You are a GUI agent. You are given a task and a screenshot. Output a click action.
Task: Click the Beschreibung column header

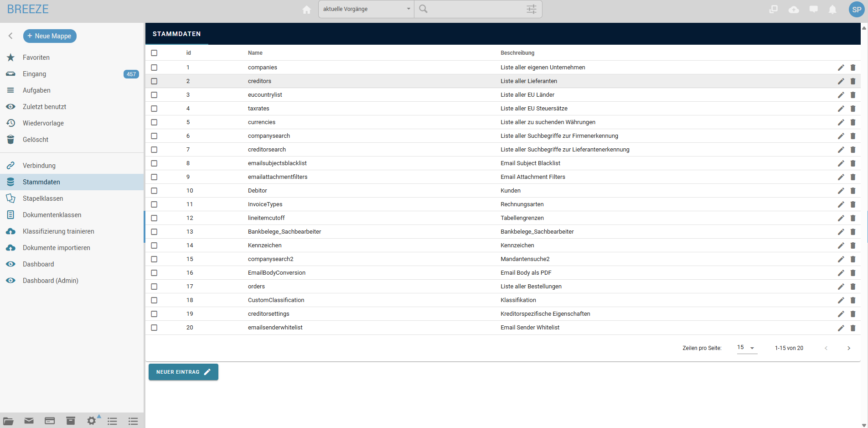(x=517, y=53)
